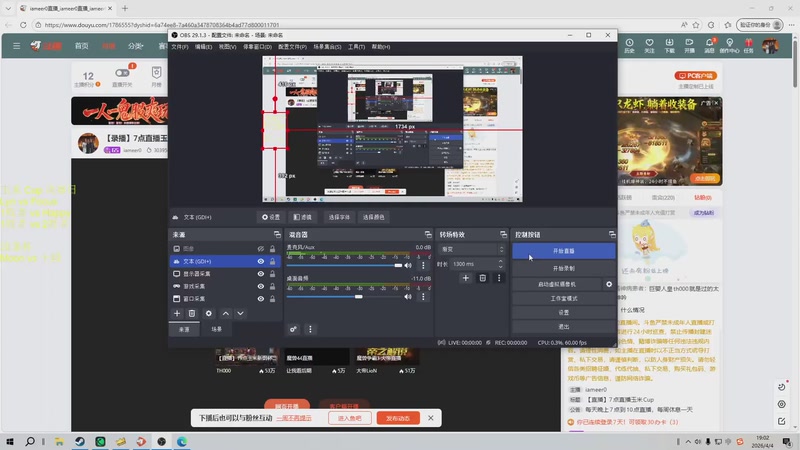Open the 滤镜 filters button in the source toolbar
This screenshot has width=800, height=450.
303,217
